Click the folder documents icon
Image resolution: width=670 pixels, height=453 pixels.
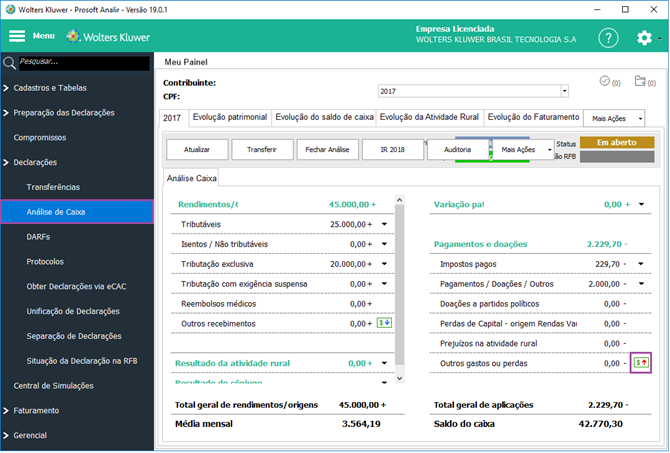pyautogui.click(x=640, y=81)
